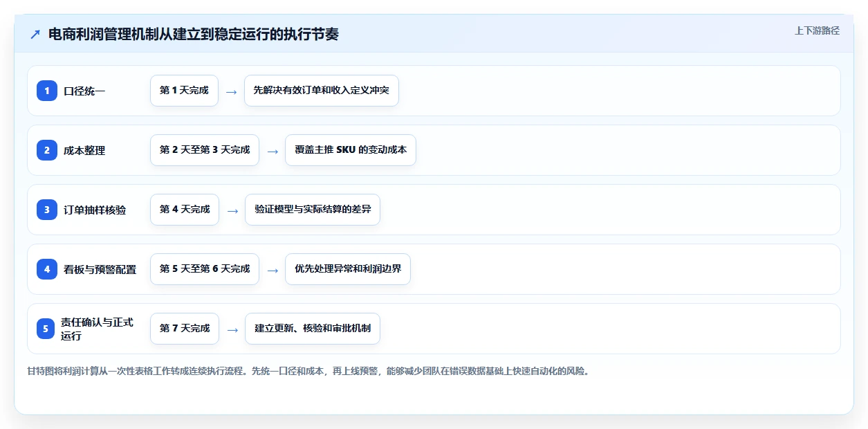Click the arrow after 第 5 天至第 6 天完成
Image resolution: width=868 pixels, height=429 pixels.
click(x=273, y=270)
